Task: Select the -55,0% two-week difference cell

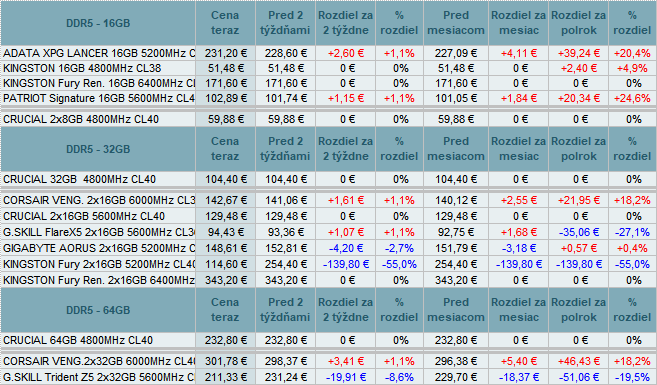Action: tap(399, 264)
